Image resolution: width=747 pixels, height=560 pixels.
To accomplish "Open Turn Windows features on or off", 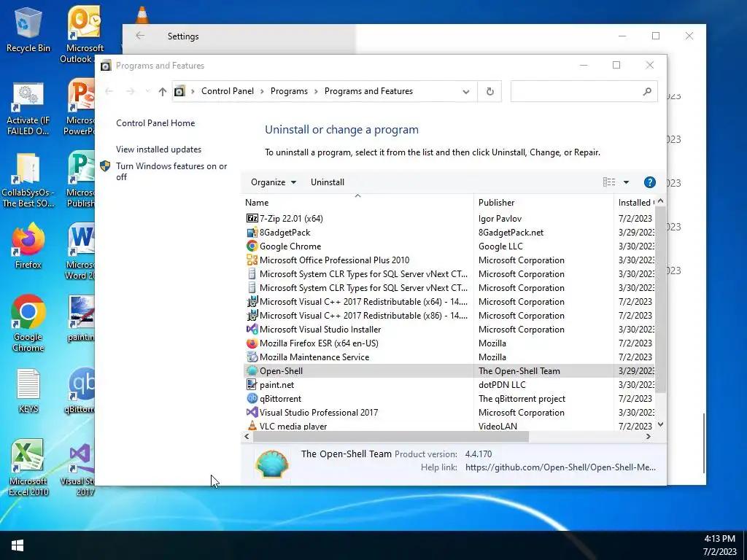I will point(171,171).
